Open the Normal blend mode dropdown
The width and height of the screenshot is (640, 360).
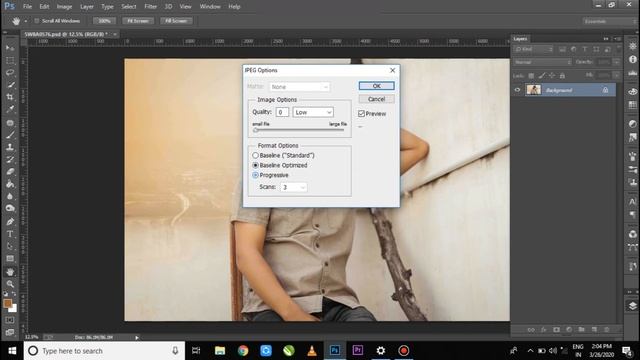click(542, 62)
